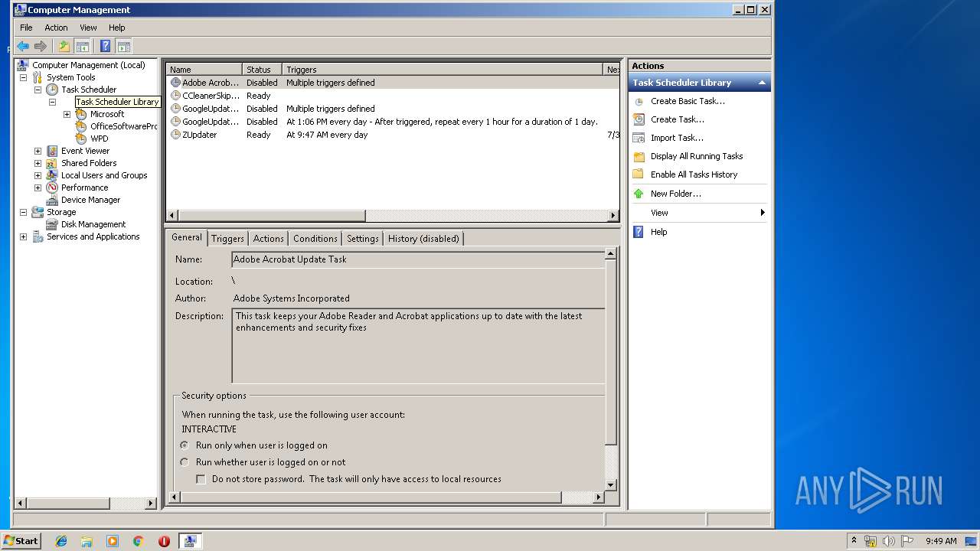Click the CCleanerSkip task clock icon
This screenshot has height=551, width=980.
tap(175, 96)
